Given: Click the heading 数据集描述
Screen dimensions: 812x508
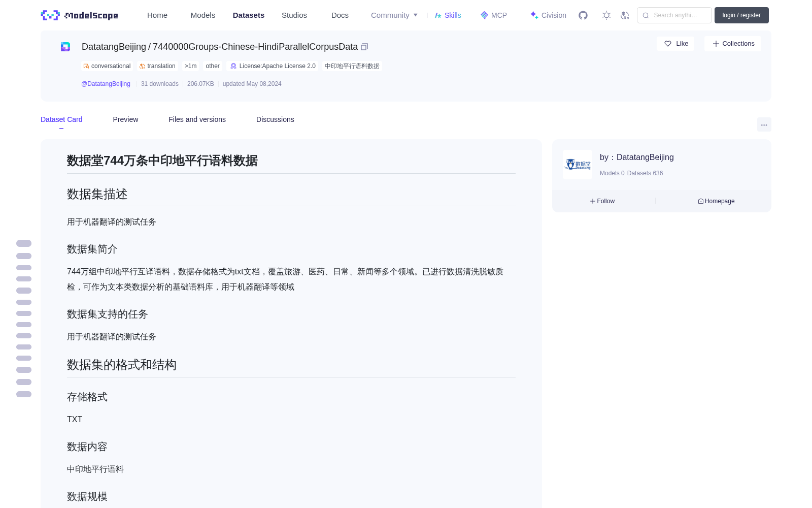Looking at the screenshot, I should [97, 194].
